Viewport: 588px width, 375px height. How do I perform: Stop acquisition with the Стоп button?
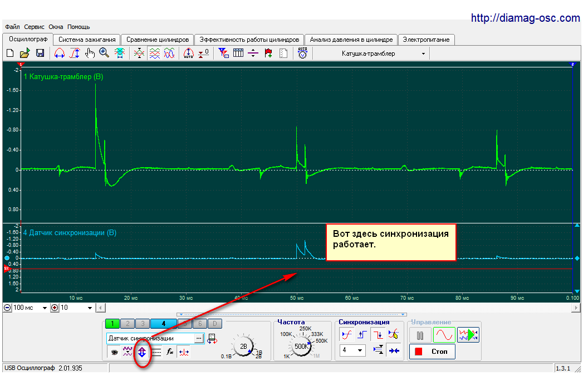pos(432,352)
